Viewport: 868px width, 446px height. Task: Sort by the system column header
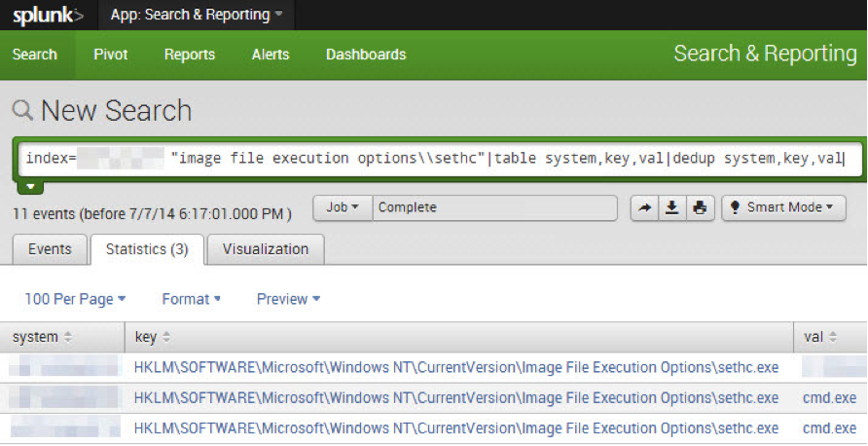[x=62, y=337]
